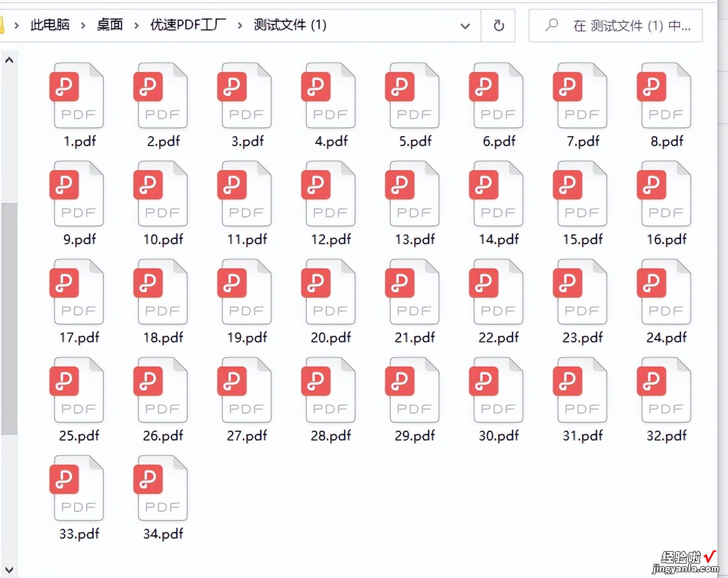The width and height of the screenshot is (728, 578).
Task: Go to 此电脑 in the breadcrumb
Action: [50, 25]
